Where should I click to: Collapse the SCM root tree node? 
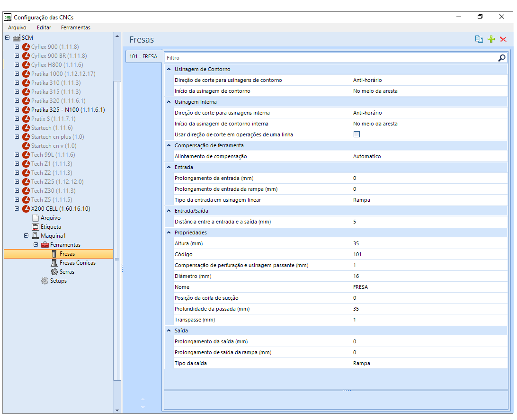click(x=7, y=38)
